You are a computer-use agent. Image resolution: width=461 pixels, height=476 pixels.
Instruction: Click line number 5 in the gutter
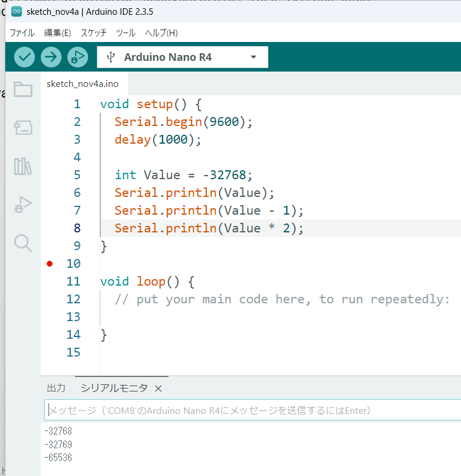tap(77, 175)
